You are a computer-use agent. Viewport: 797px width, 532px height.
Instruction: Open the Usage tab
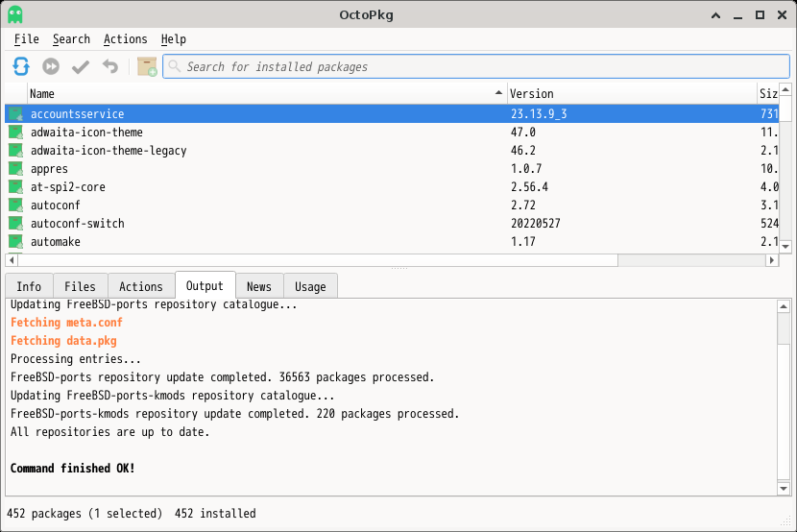click(310, 286)
